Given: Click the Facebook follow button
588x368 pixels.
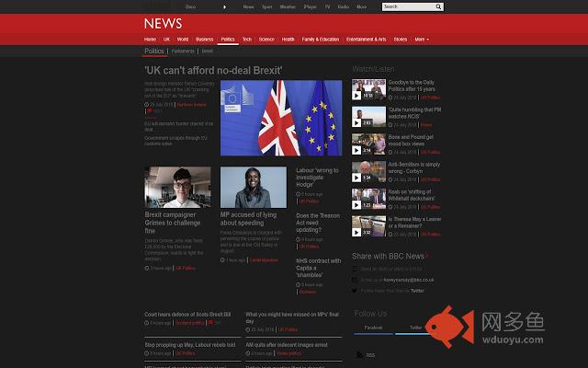Looking at the screenshot, I should (x=373, y=328).
